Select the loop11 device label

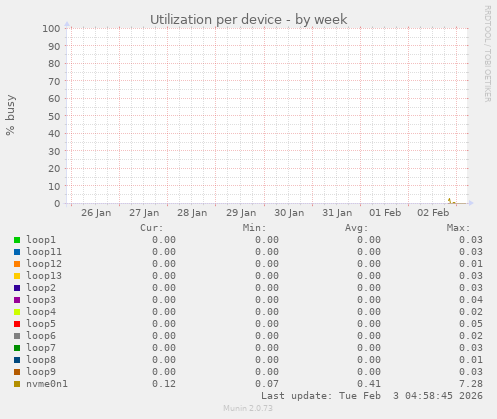pos(44,252)
